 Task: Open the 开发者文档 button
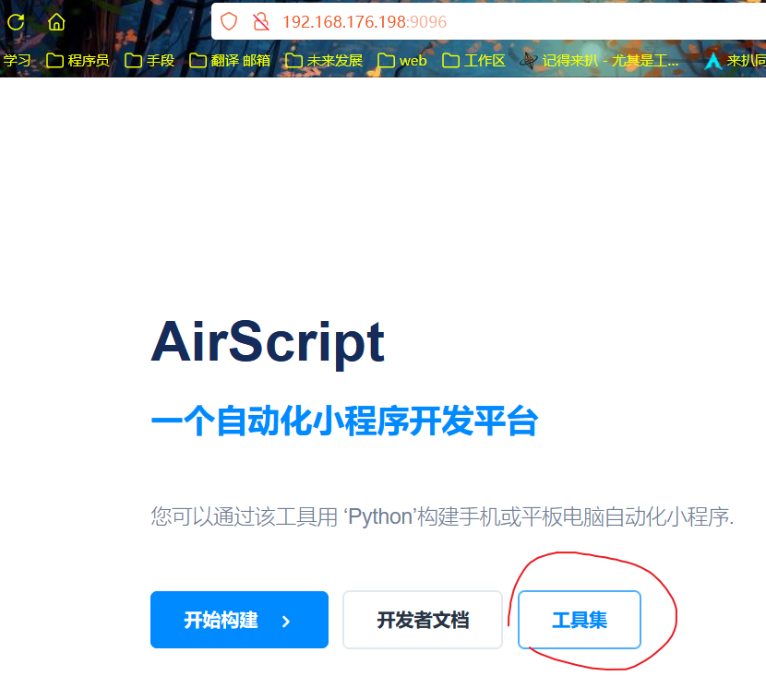(x=423, y=620)
